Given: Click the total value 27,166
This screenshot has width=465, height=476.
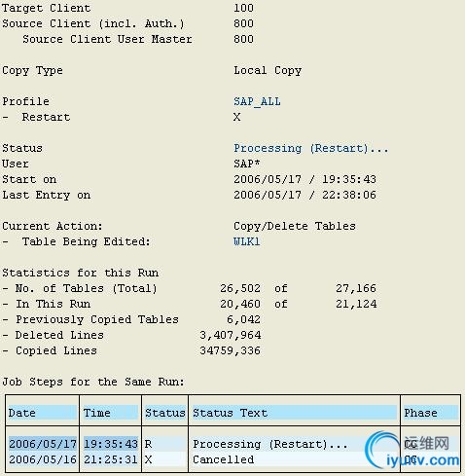Looking at the screenshot, I should [356, 288].
